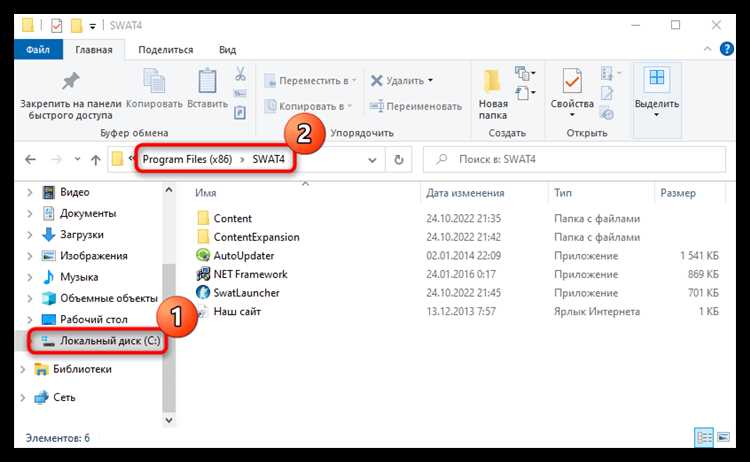Expand the Библиотеки tree node
Screen dimensions: 750x462
(x=22, y=369)
